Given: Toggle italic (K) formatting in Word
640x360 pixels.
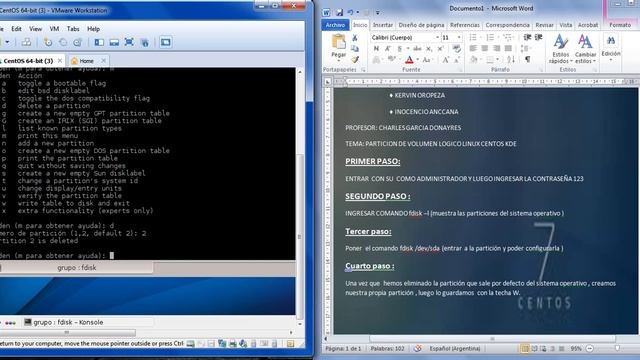Looking at the screenshot, I should point(387,49).
